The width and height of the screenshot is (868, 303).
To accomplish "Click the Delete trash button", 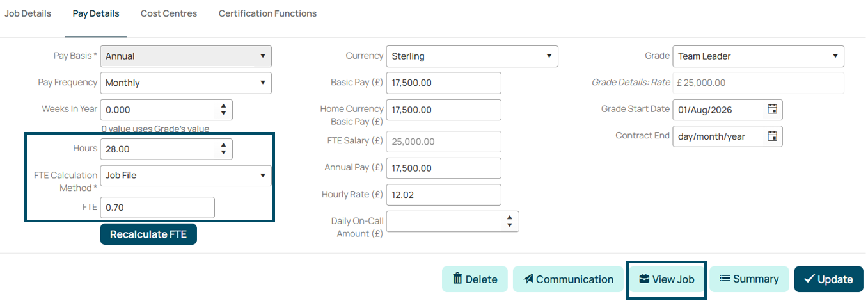I will (475, 279).
